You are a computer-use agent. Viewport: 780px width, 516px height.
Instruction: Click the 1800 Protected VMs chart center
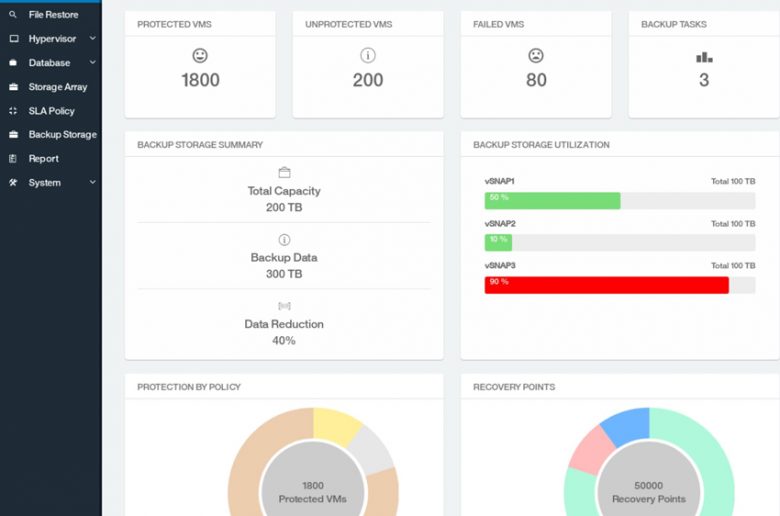(x=313, y=492)
